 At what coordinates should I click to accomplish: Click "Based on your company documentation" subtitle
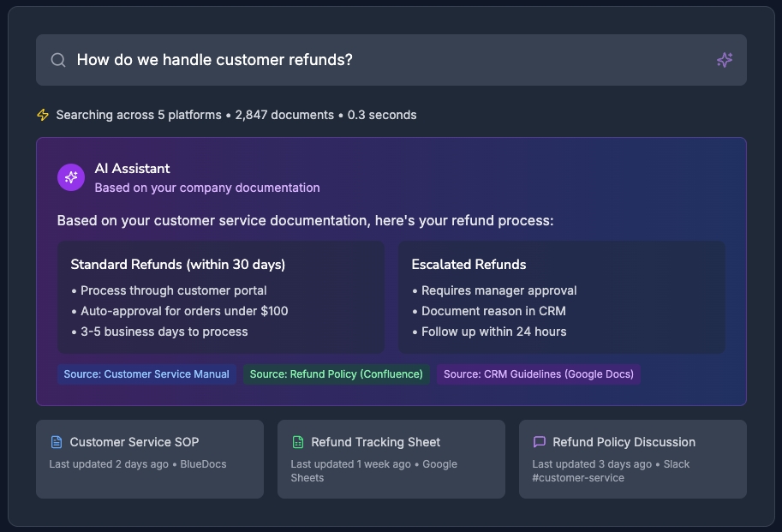click(x=206, y=188)
